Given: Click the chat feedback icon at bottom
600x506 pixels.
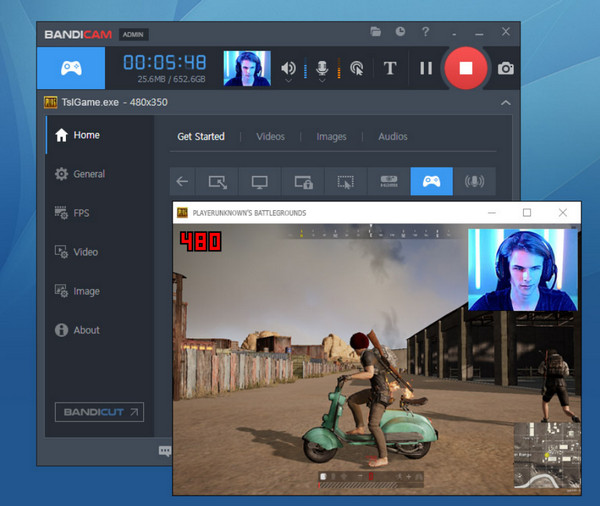Looking at the screenshot, I should click(165, 451).
